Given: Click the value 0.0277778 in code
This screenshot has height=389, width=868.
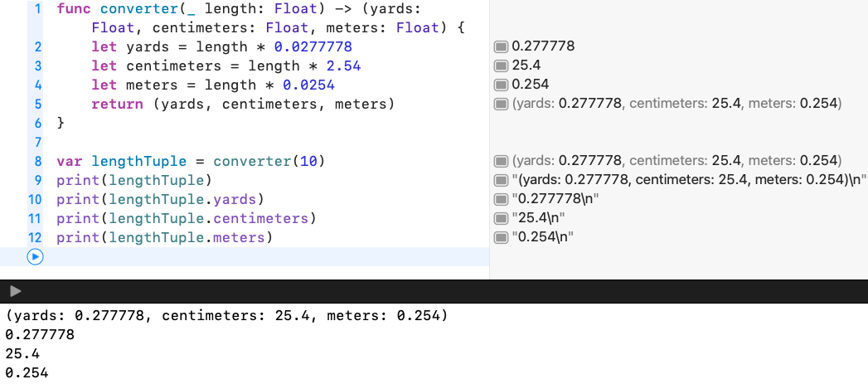Looking at the screenshot, I should [x=313, y=47].
